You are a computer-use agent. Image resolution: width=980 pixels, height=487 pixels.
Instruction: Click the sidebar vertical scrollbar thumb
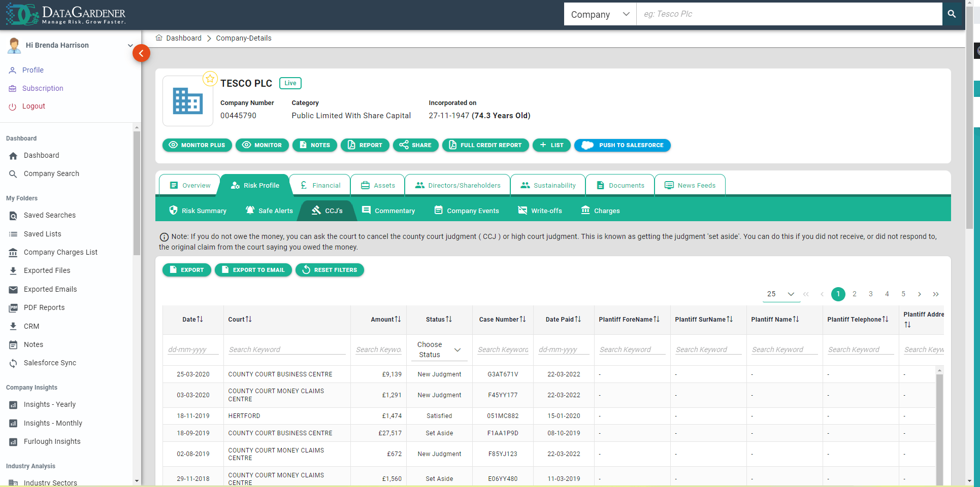click(x=137, y=193)
